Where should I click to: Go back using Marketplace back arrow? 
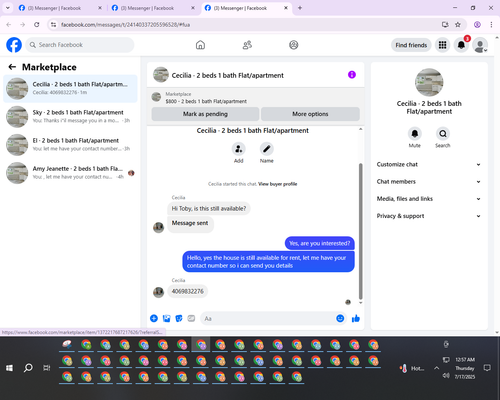(12, 67)
